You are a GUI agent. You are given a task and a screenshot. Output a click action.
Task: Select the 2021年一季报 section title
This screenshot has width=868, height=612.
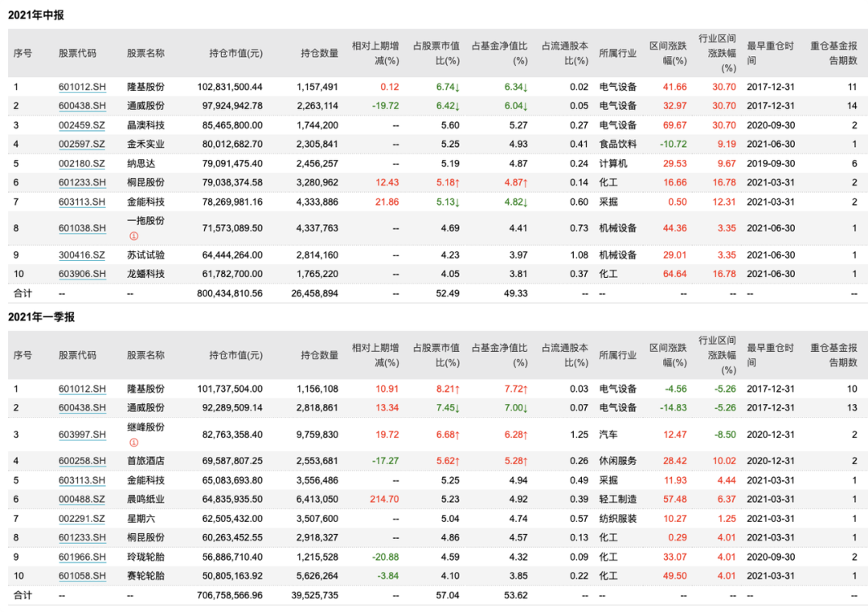coord(41,317)
